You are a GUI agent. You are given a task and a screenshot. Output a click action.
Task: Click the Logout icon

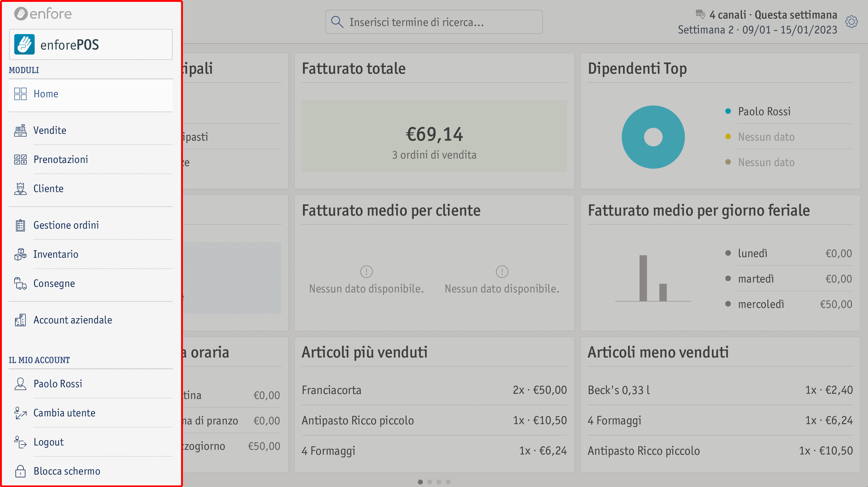click(20, 442)
